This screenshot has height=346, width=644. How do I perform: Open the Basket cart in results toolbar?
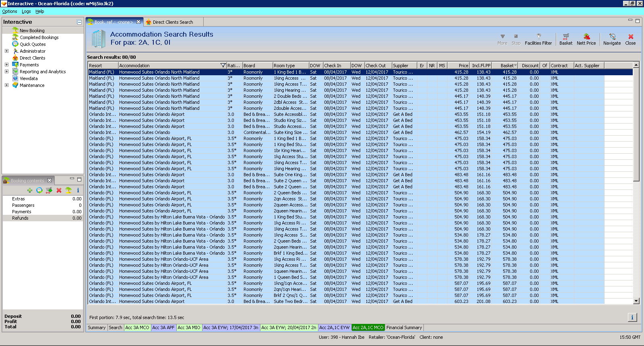[566, 39]
